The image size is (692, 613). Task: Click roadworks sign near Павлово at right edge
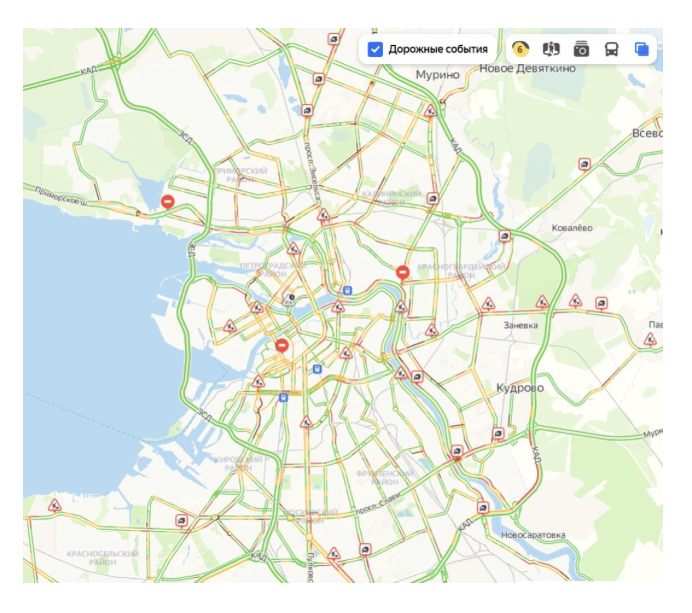(x=649, y=339)
